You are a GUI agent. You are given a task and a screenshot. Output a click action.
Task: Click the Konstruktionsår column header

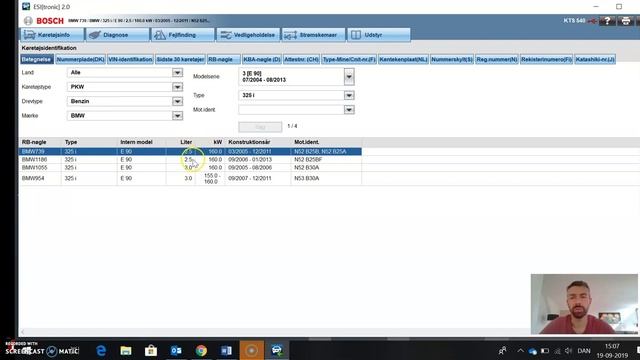[249, 142]
